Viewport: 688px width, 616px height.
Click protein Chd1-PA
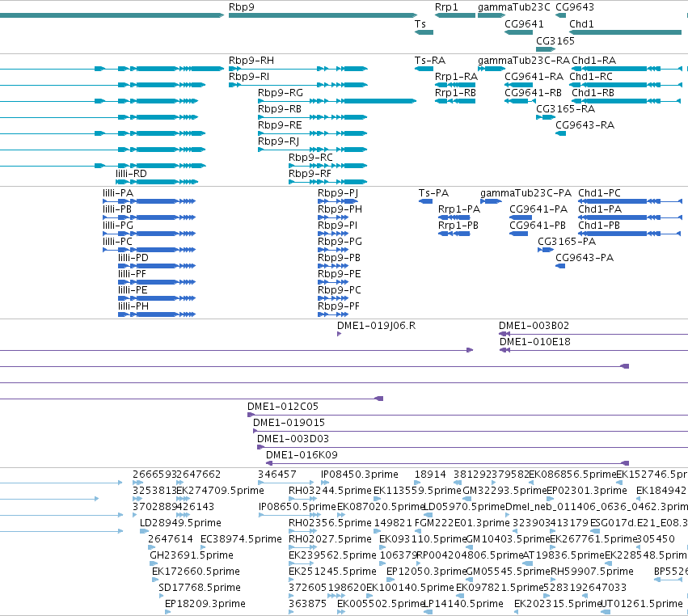(600, 209)
